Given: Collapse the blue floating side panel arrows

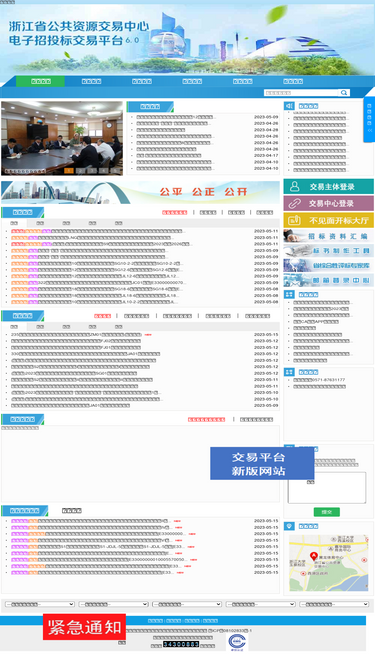Looking at the screenshot, I should click(x=369, y=130).
